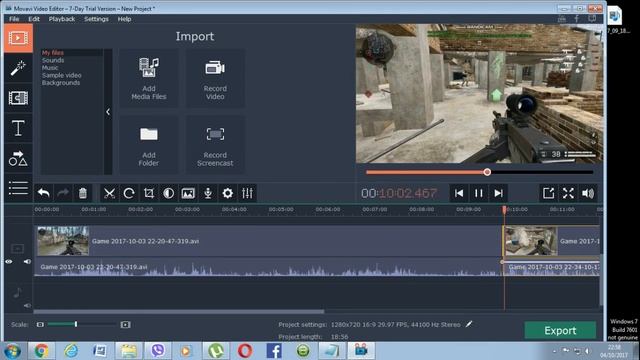Click the Record Video button
640x360 pixels.
pyautogui.click(x=215, y=78)
